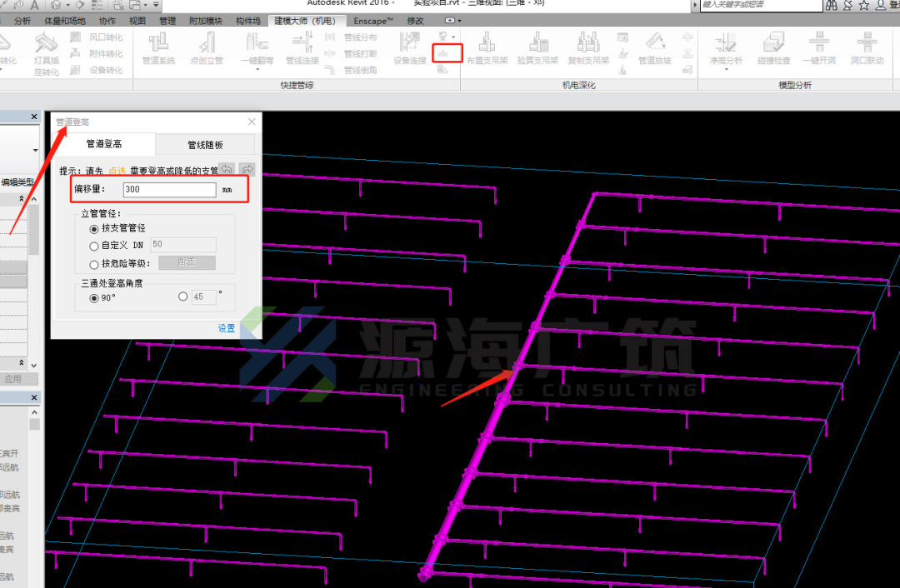
Task: Click the 配选 button
Action: coord(187,262)
